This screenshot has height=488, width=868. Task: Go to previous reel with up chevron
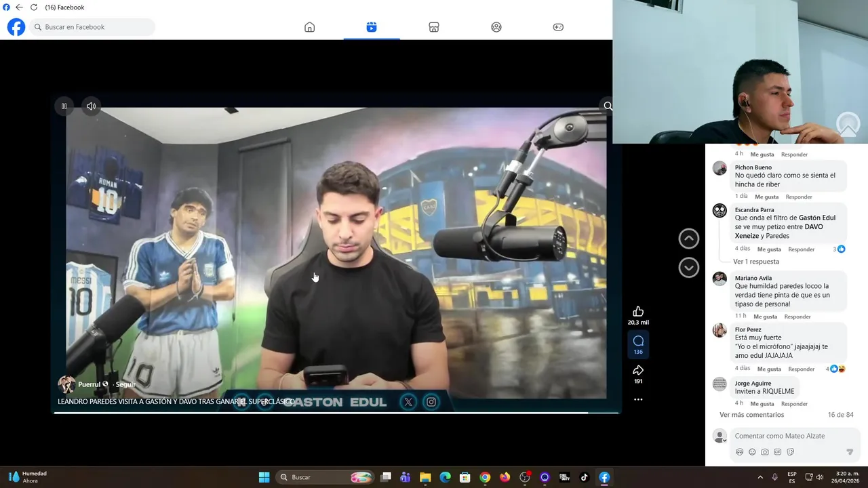click(688, 238)
